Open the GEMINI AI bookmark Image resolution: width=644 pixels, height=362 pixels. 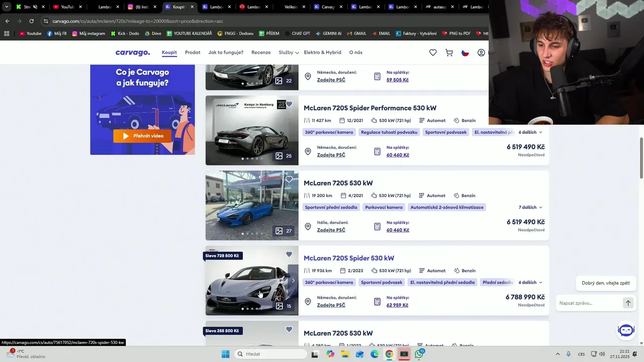(329, 33)
